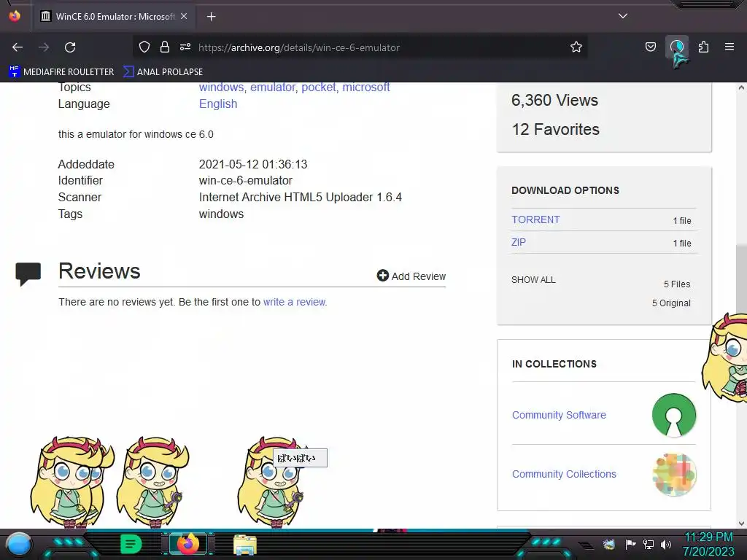Click the Forward navigation arrow

44,47
